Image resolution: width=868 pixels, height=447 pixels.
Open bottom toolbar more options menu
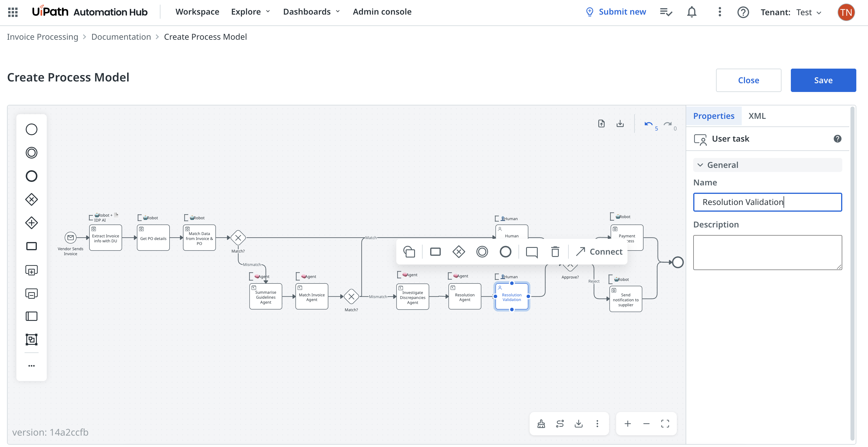point(597,423)
